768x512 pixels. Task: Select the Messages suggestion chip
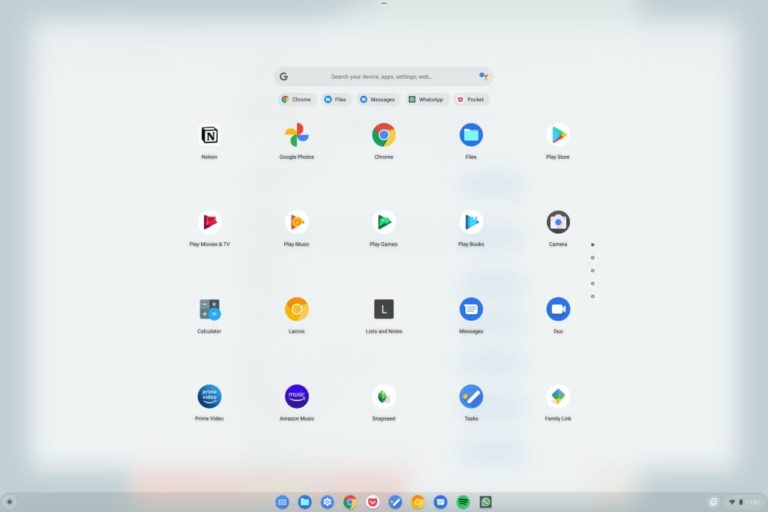click(x=378, y=99)
